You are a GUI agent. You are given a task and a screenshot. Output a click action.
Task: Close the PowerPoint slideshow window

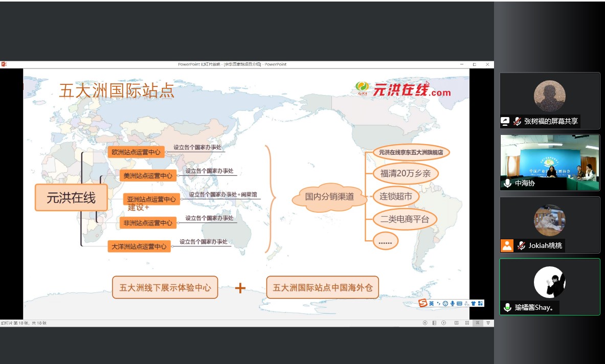click(487, 64)
